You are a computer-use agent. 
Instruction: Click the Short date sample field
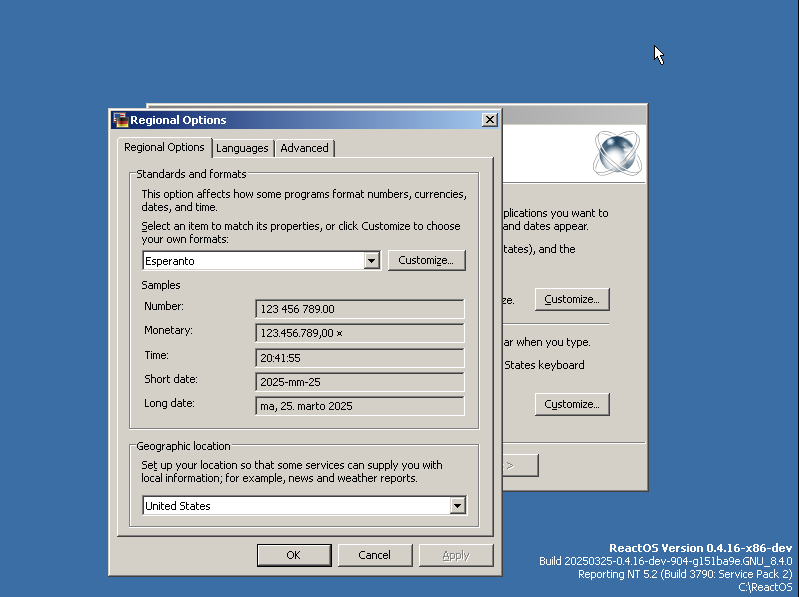tap(360, 382)
